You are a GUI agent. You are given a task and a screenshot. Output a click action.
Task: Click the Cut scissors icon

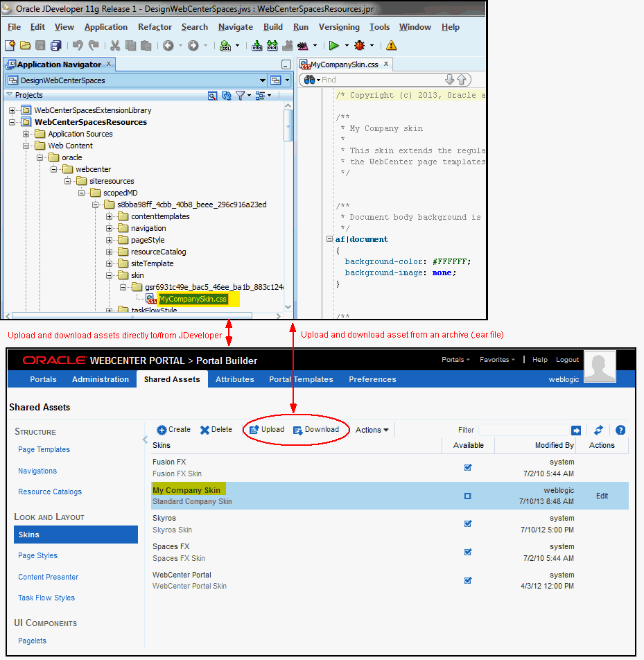click(115, 46)
